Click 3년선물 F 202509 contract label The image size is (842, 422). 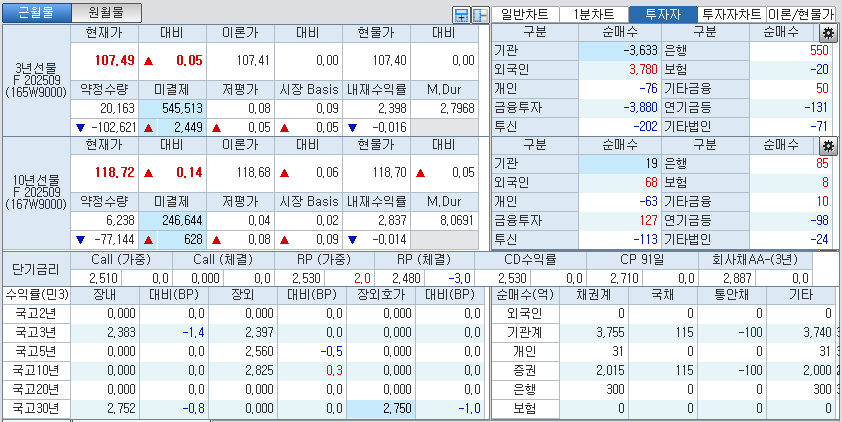point(36,81)
